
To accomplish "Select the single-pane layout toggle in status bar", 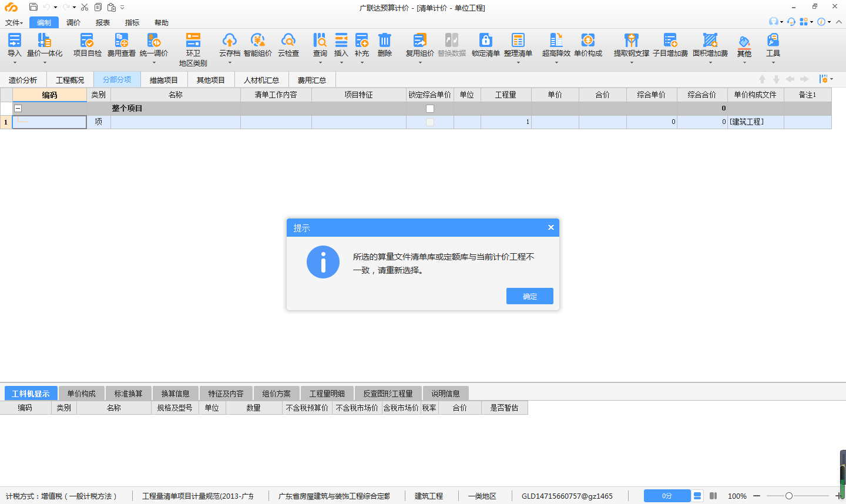I will [697, 496].
